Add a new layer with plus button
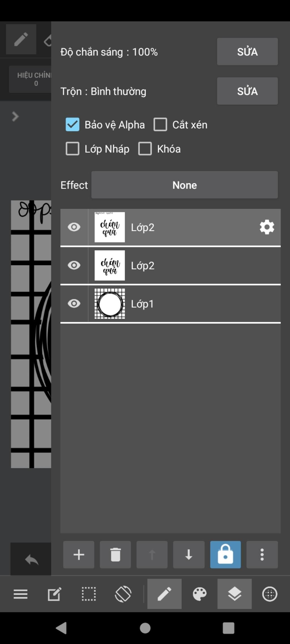290x644 pixels. [79, 555]
